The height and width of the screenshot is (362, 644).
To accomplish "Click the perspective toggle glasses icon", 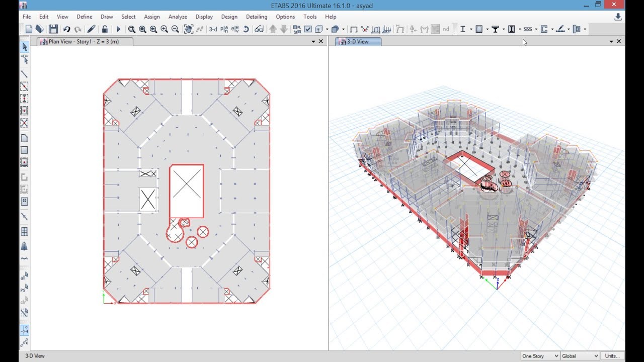I will pyautogui.click(x=259, y=29).
